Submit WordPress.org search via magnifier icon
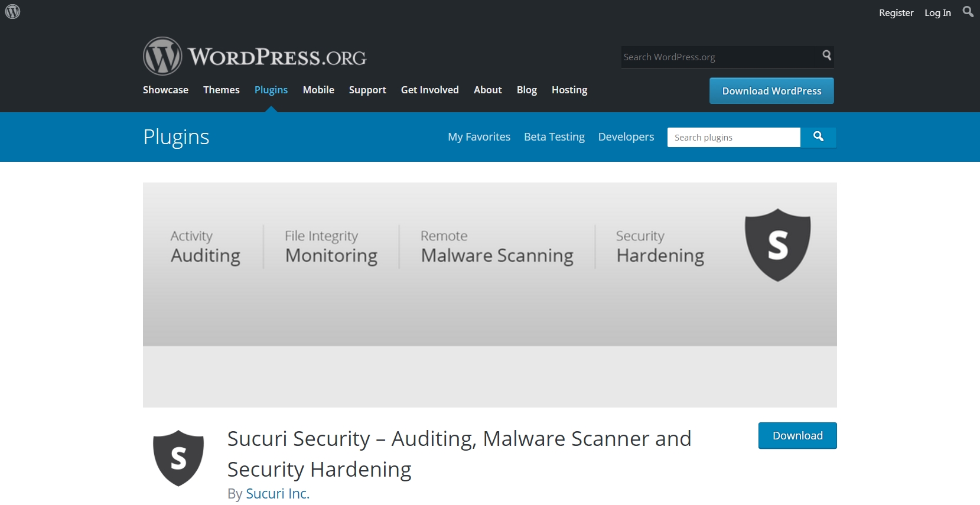The image size is (980, 505). coord(826,56)
